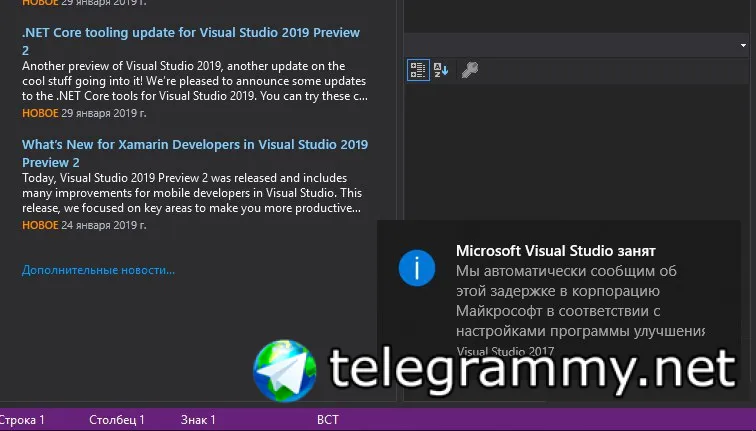The image size is (756, 431).
Task: Click "Microsoft Visual Studio занят" notification title
Action: pyautogui.click(x=555, y=251)
